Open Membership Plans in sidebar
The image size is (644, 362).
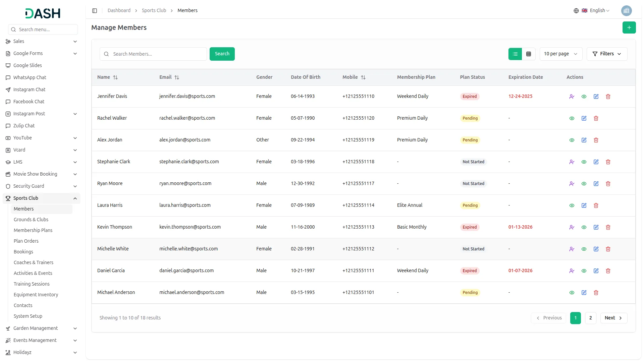(x=33, y=230)
